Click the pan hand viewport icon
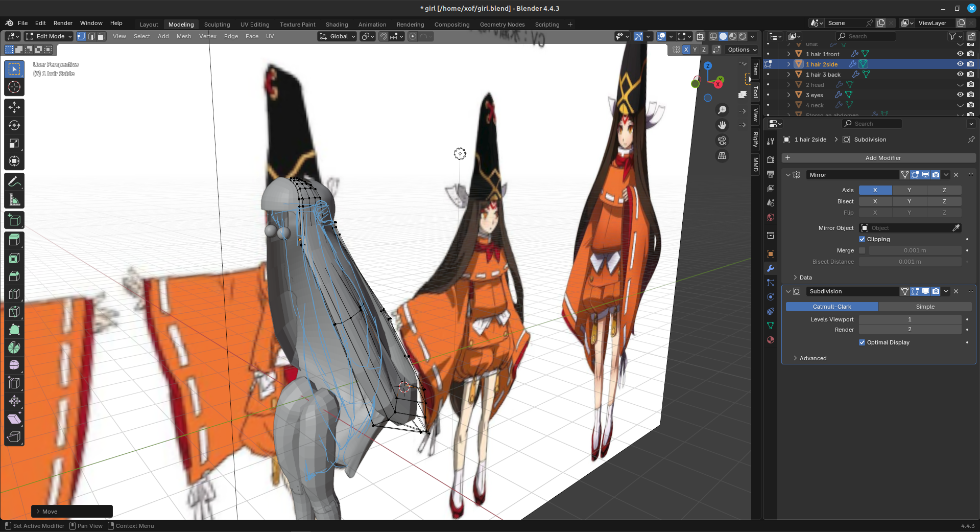This screenshot has height=532, width=980. tap(722, 125)
